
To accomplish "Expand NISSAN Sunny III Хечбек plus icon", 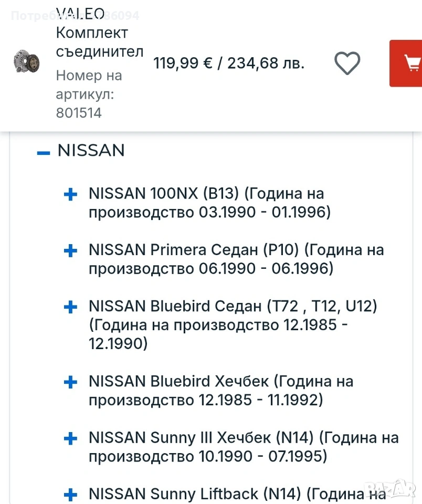I will 70,438.
